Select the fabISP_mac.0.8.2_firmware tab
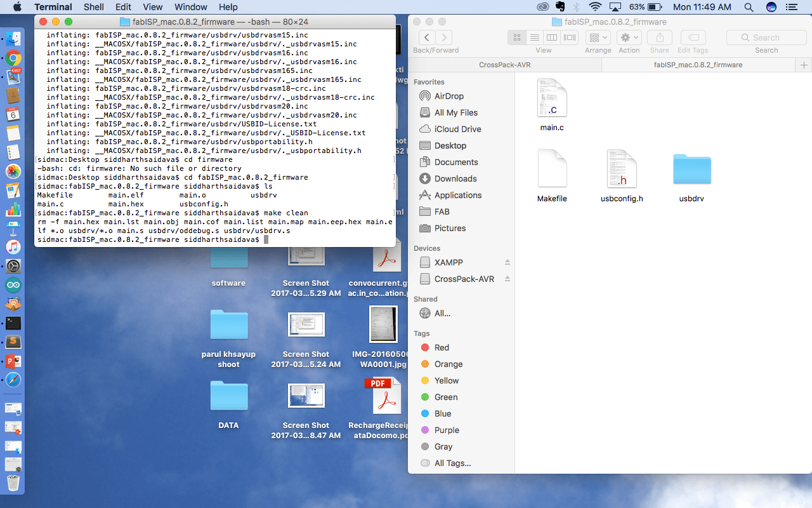This screenshot has width=812, height=508. (698, 65)
